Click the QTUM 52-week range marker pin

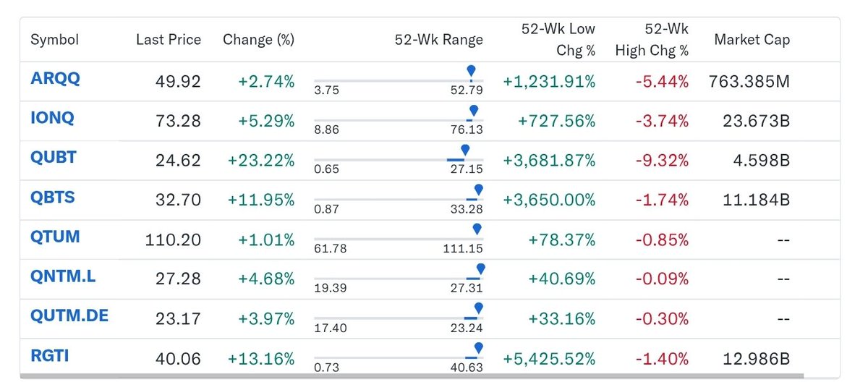point(477,229)
